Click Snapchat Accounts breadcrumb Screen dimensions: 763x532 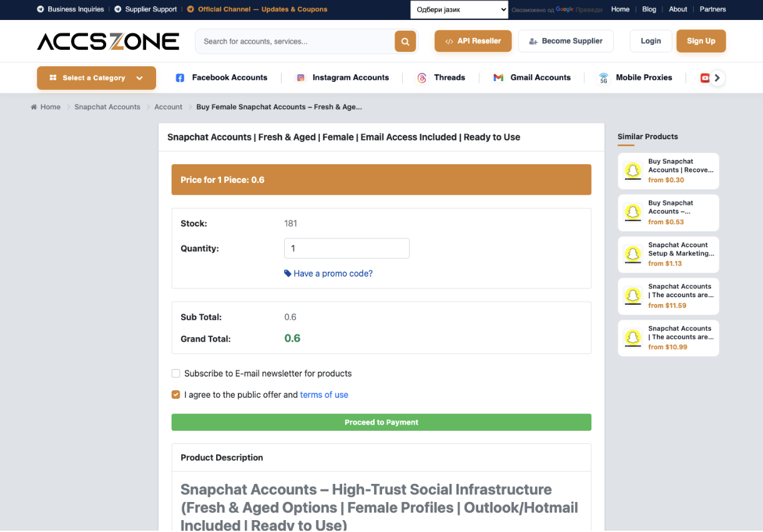coord(107,107)
